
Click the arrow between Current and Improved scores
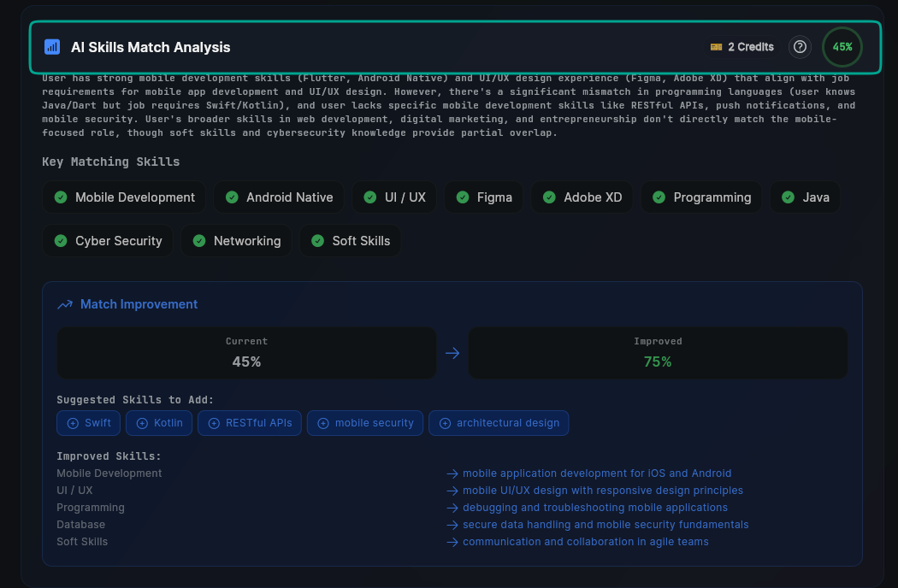(x=452, y=352)
